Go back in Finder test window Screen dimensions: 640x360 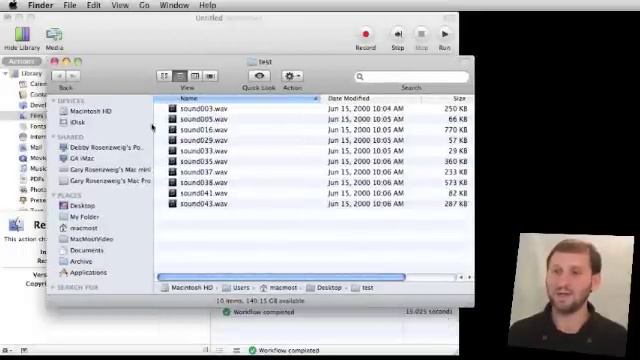point(59,76)
